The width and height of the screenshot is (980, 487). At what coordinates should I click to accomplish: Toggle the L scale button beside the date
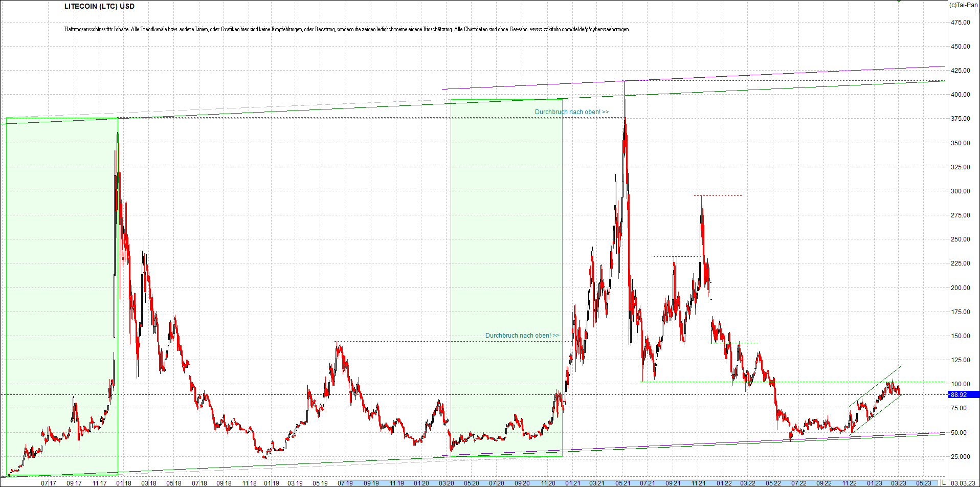[944, 483]
